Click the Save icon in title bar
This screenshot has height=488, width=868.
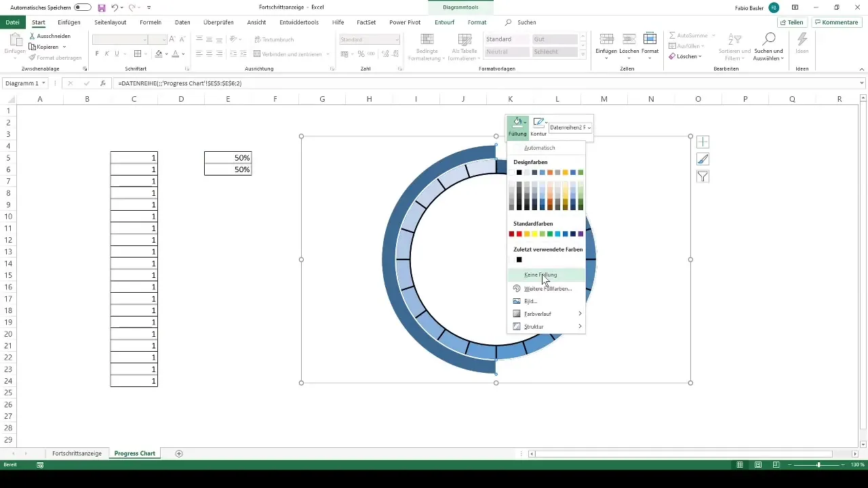point(101,7)
